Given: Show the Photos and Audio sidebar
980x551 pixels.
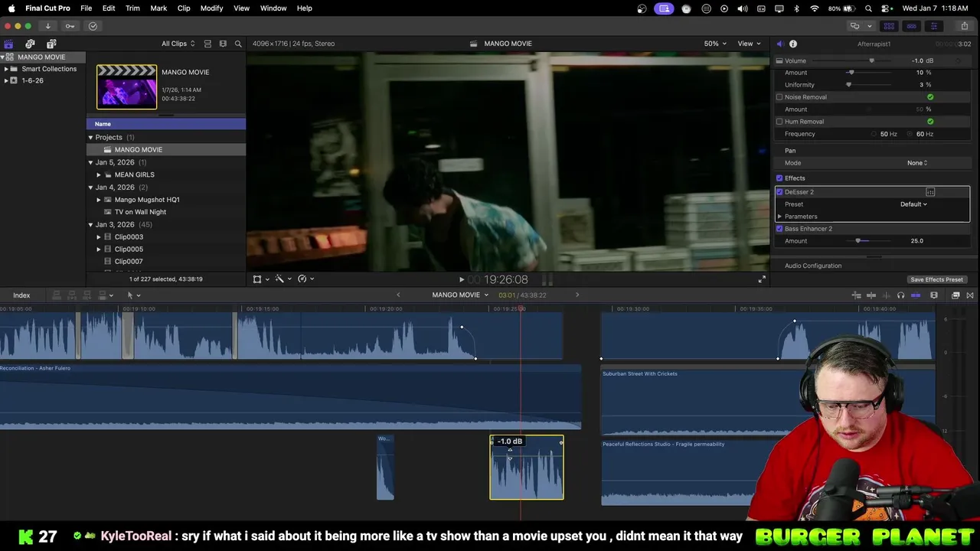Looking at the screenshot, I should click(30, 44).
